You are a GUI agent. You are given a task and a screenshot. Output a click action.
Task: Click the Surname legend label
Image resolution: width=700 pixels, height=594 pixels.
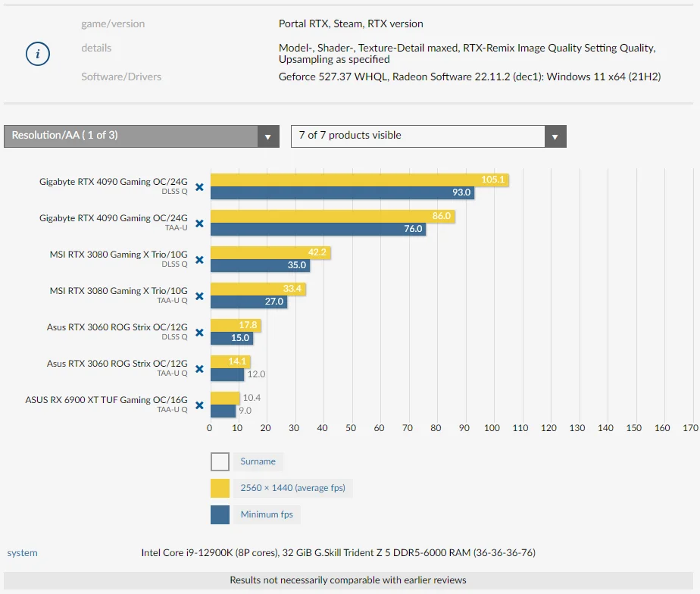pyautogui.click(x=258, y=461)
